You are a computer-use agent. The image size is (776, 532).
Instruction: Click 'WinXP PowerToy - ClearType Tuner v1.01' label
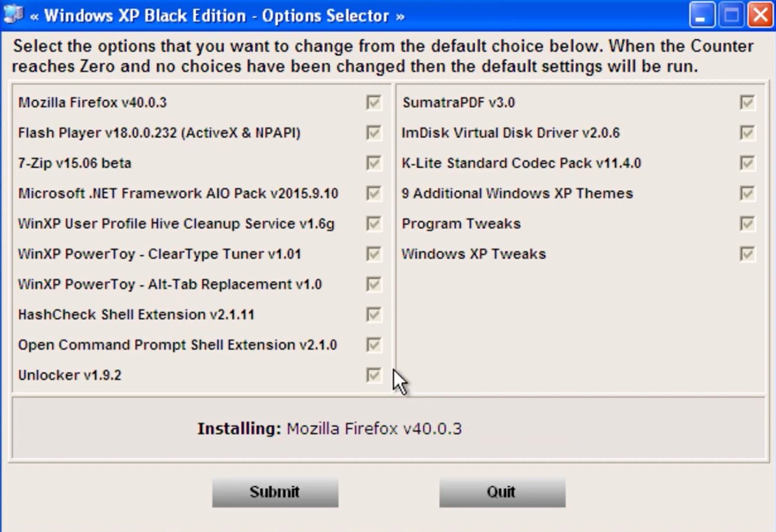160,254
